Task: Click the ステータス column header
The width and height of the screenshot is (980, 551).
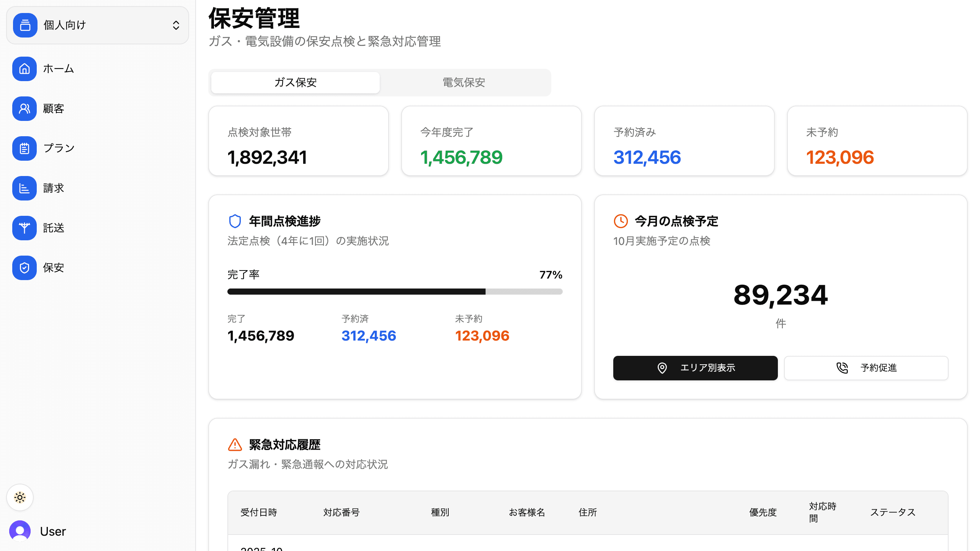Action: pos(893,512)
